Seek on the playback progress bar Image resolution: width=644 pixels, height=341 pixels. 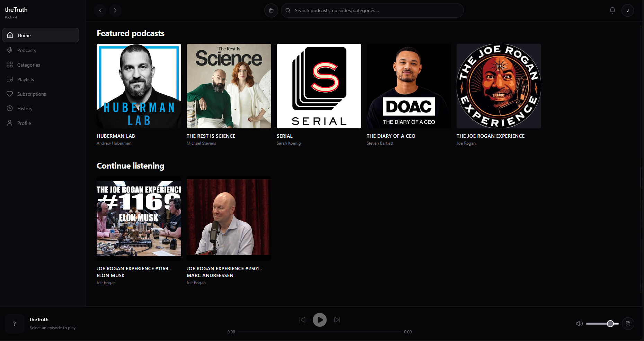pos(320,332)
